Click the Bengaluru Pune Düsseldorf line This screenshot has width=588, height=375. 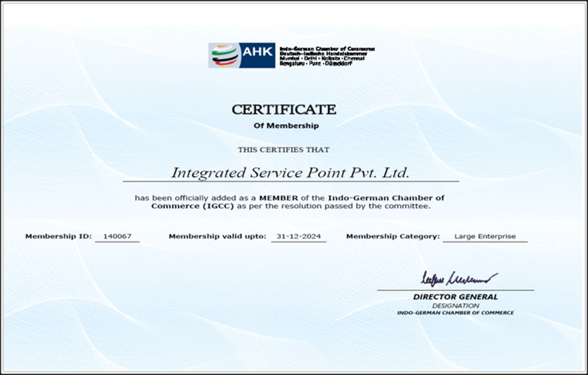click(315, 64)
